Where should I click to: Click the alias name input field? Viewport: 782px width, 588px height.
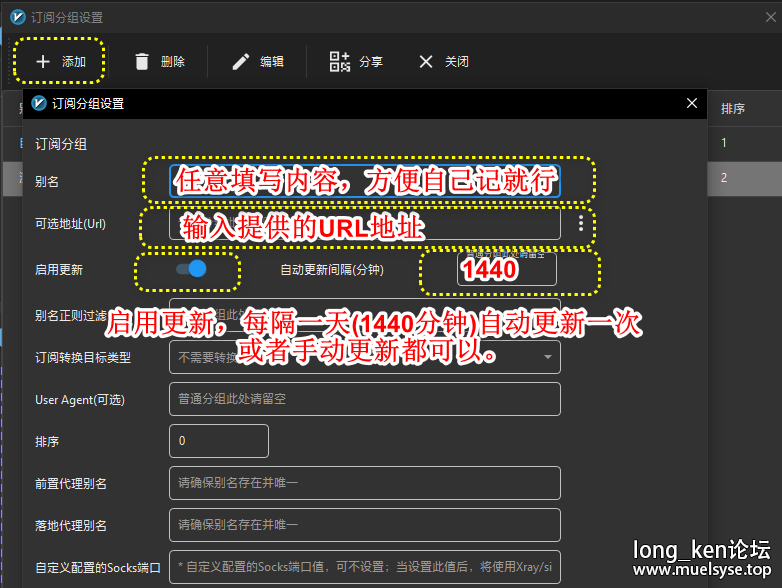click(x=365, y=181)
